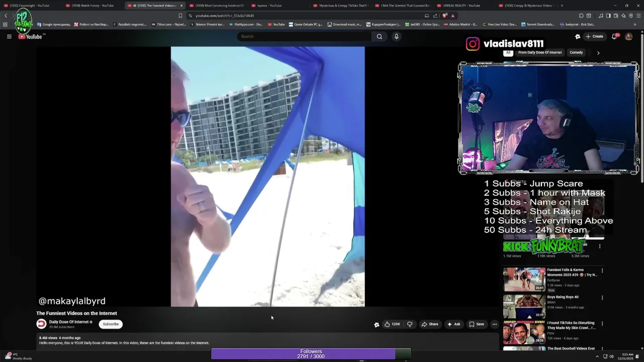The width and height of the screenshot is (644, 362).
Task: Switch to Watch history YouTube tab
Action: (x=93, y=6)
